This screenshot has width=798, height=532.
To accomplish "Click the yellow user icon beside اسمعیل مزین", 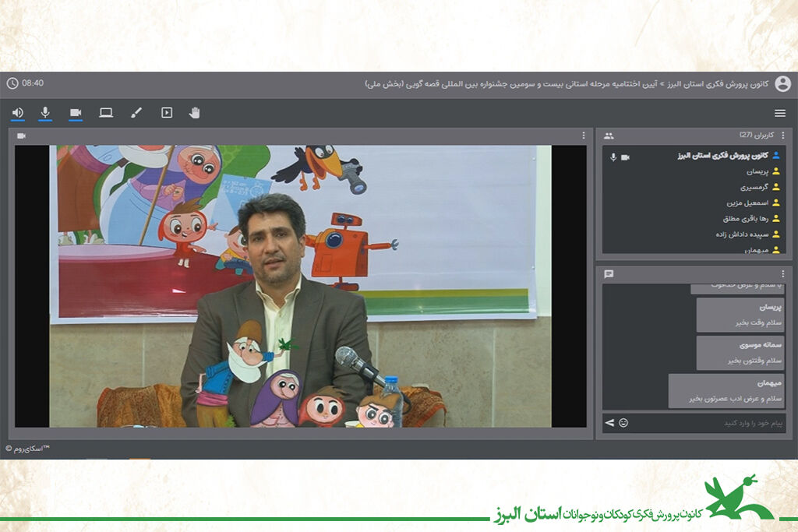I will pos(776,203).
